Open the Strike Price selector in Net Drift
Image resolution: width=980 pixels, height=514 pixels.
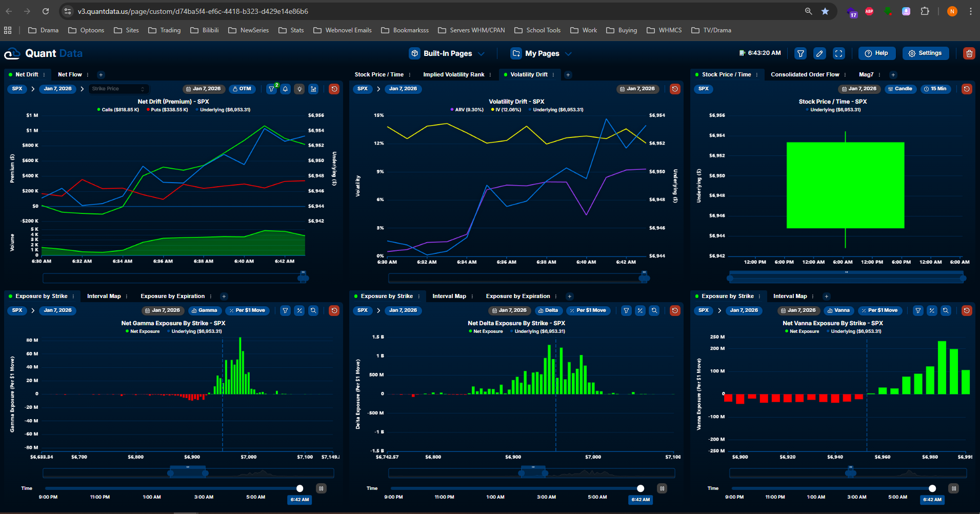(x=118, y=89)
